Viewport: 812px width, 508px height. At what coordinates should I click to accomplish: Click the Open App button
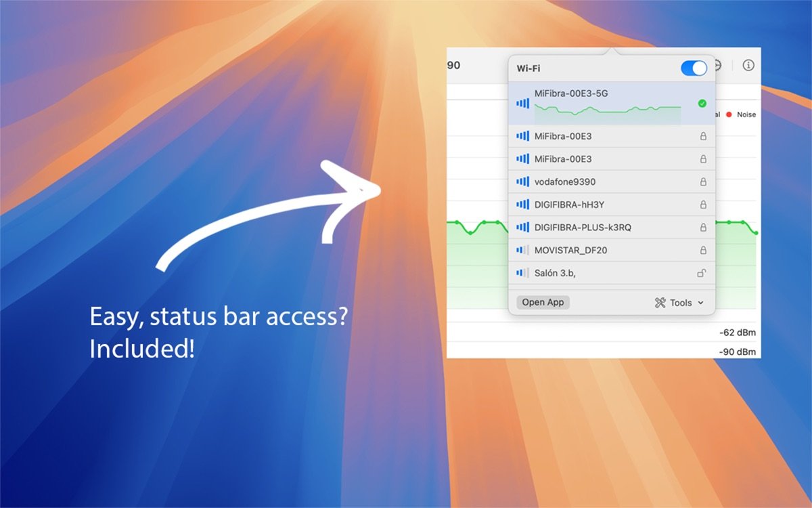pyautogui.click(x=543, y=302)
